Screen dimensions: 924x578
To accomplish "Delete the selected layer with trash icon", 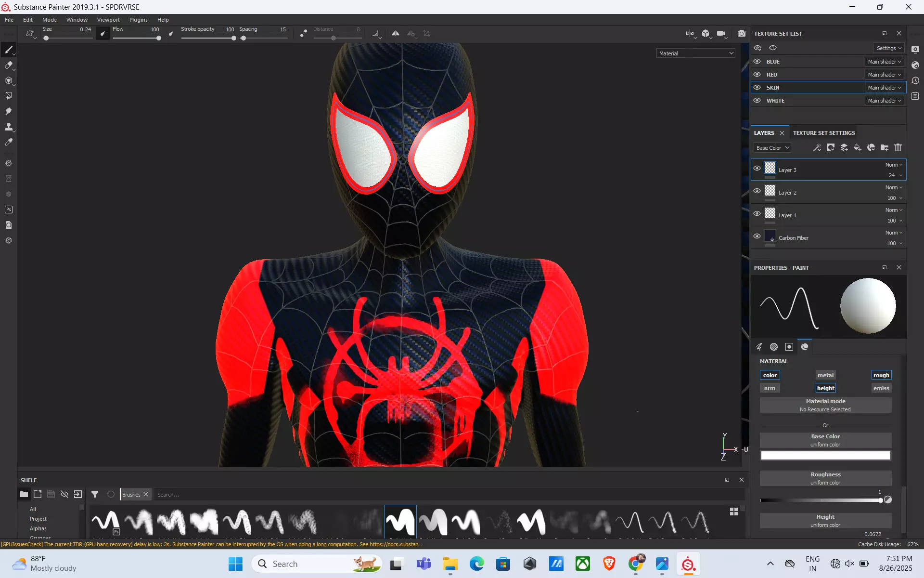I will click(898, 148).
